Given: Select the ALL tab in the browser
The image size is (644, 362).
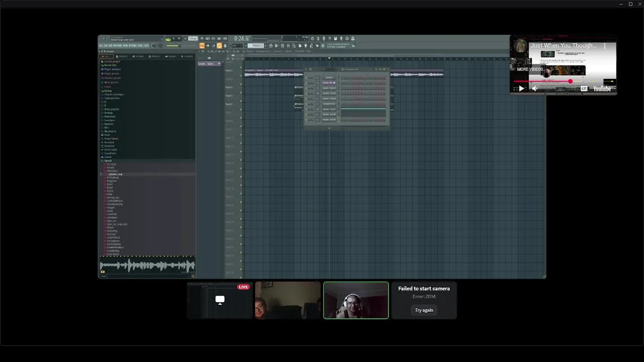Looking at the screenshot, I should [106, 56].
